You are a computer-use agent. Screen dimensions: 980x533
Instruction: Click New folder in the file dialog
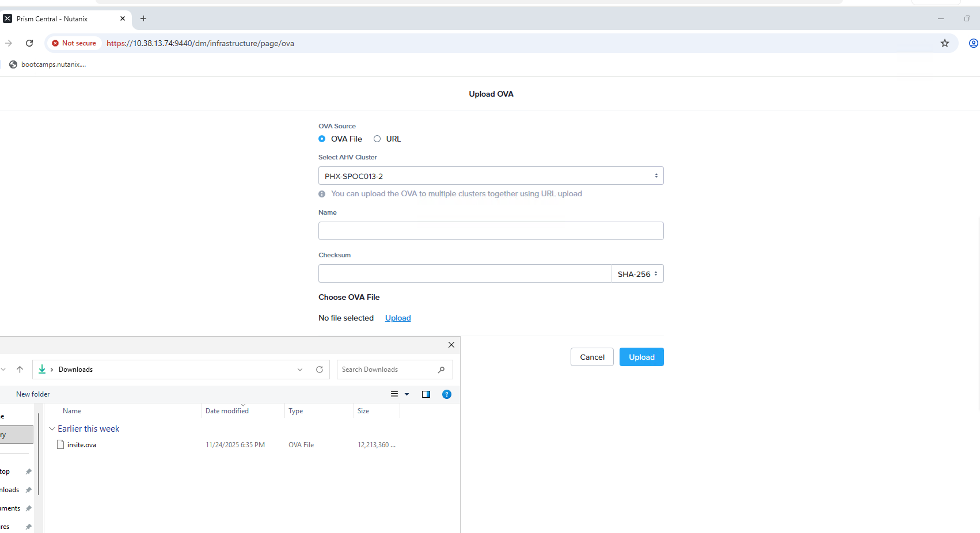click(x=33, y=394)
